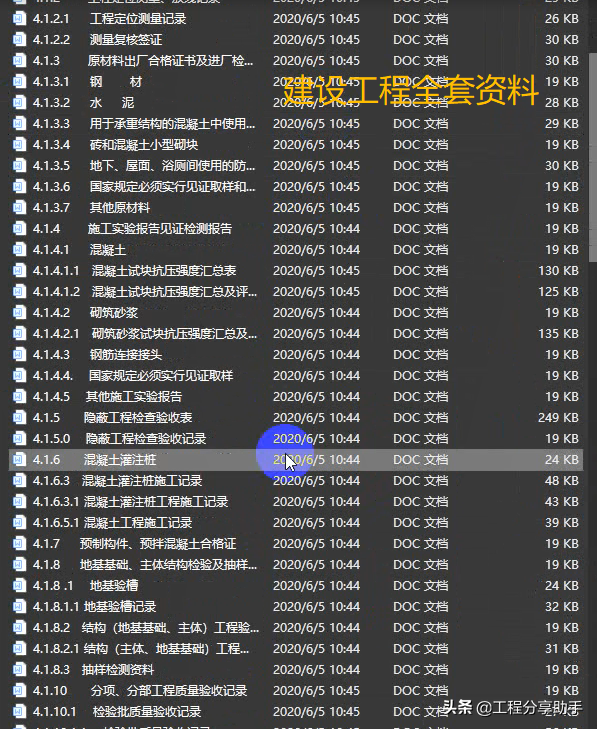Select file name '其他施工实验报告'
This screenshot has width=597, height=729.
pyautogui.click(x=133, y=397)
